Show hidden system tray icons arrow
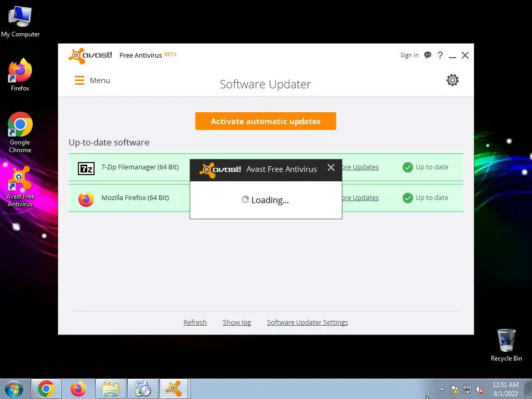Screen dimensions: 532x399 [x=442, y=389]
